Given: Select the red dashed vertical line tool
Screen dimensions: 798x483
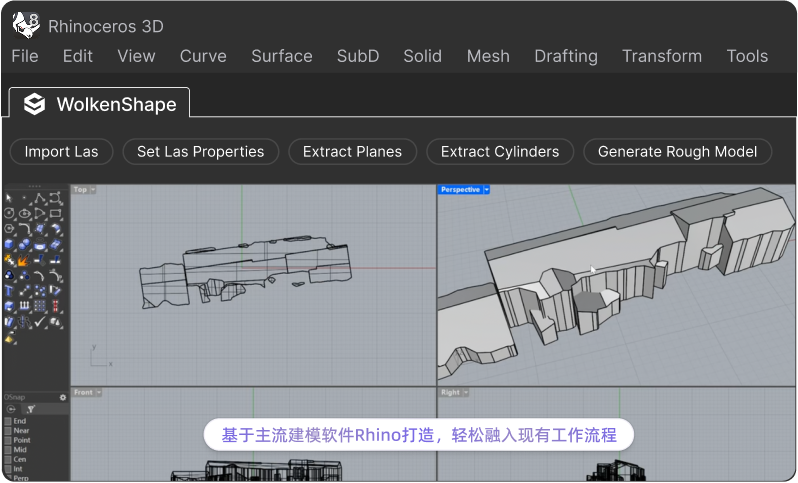Looking at the screenshot, I should point(55,306).
